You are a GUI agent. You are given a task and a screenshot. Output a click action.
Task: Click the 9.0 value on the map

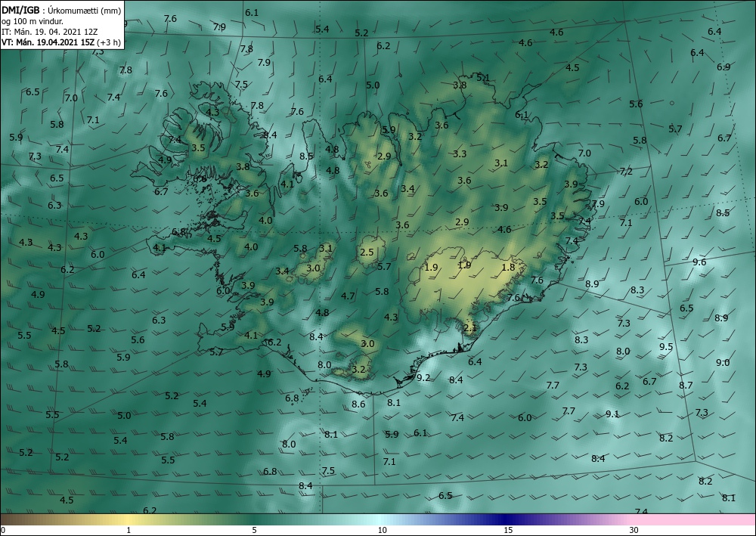[x=723, y=362]
